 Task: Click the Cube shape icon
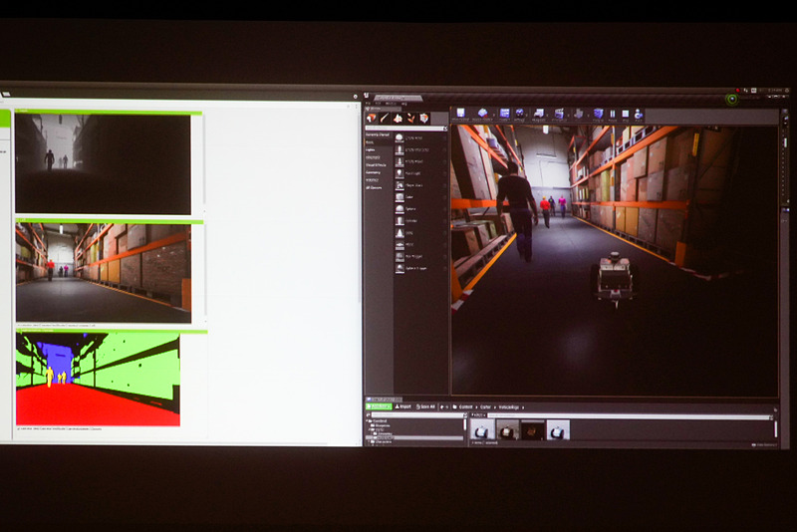[399, 196]
